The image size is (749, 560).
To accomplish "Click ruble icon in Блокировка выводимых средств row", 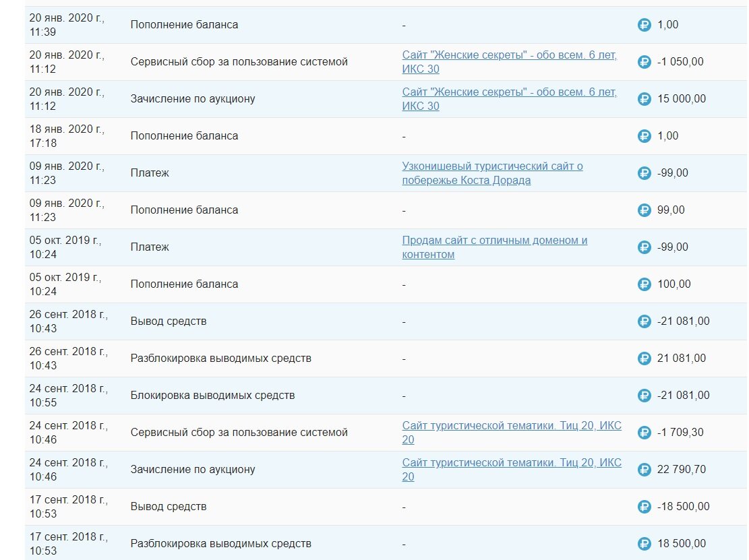I will pyautogui.click(x=645, y=396).
